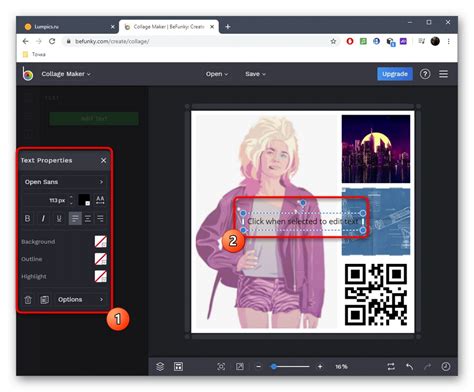This screenshot has height=392, width=474.
Task: Bookmark this page with the star icon
Action: pos(333,41)
